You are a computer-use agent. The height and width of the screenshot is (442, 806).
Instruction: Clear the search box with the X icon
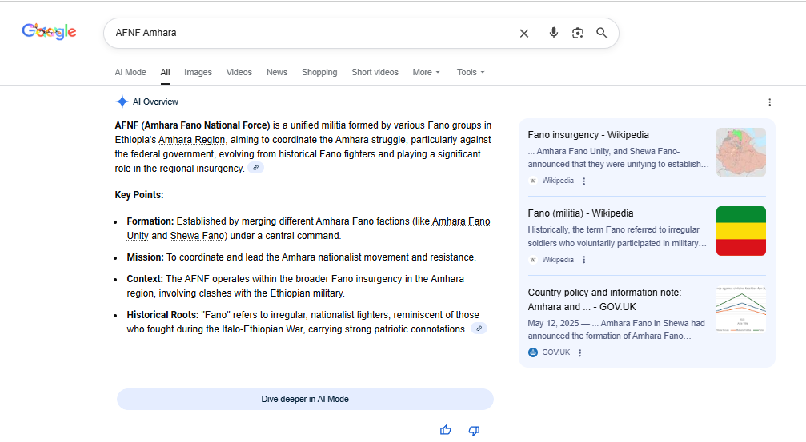click(x=524, y=33)
